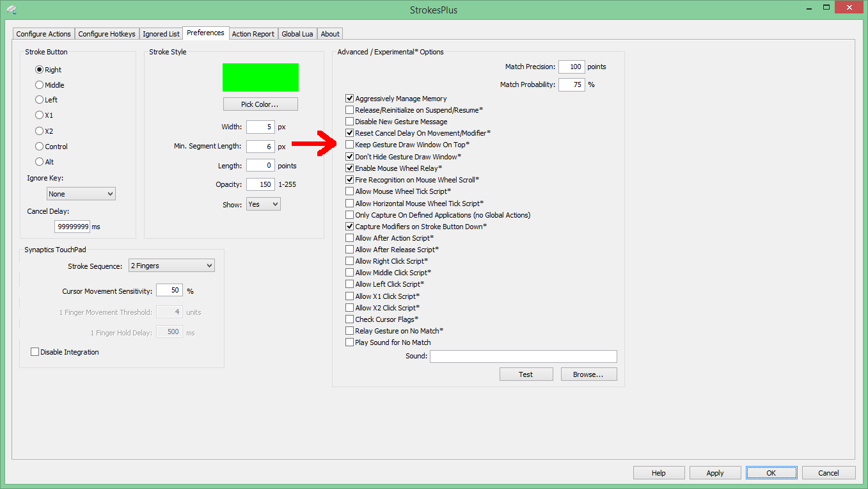The image size is (868, 489).
Task: Close the StrokesPlus window
Action: pyautogui.click(x=848, y=6)
